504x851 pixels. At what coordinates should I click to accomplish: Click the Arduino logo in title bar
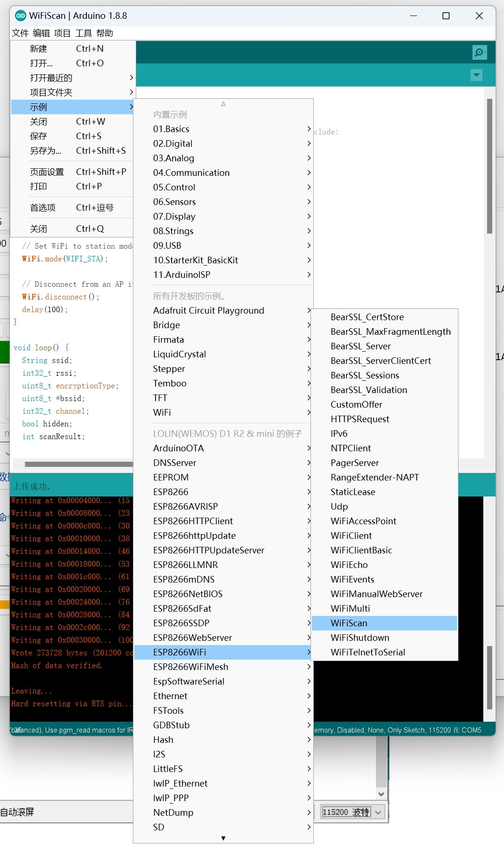[x=20, y=16]
